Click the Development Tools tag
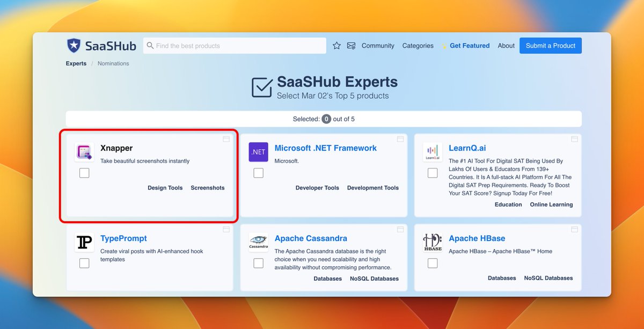 click(373, 188)
